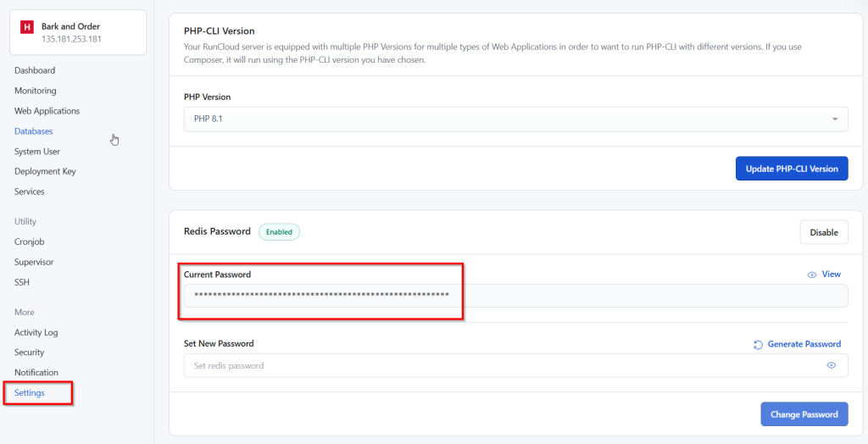
Task: Open Settings in the sidebar
Action: click(30, 392)
